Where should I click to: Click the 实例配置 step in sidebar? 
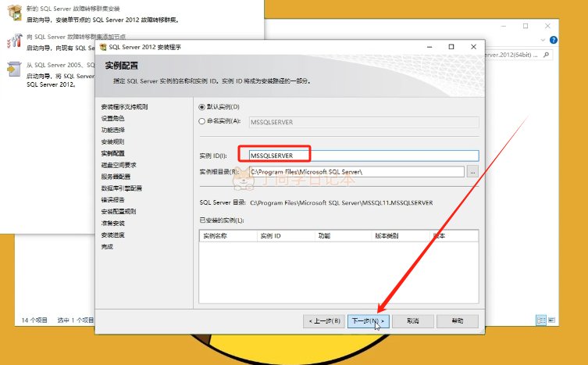(112, 153)
